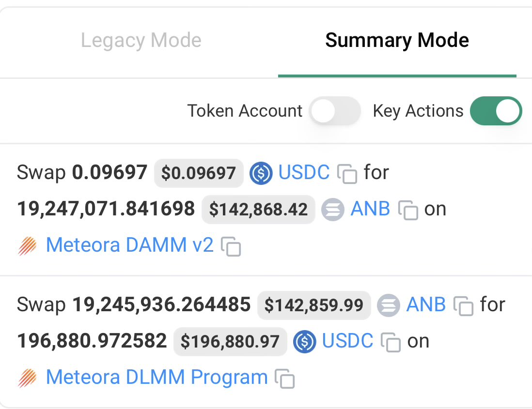Click the Meteora logo beside DAMM v2
Screen dimensions: 532x409
27,246
